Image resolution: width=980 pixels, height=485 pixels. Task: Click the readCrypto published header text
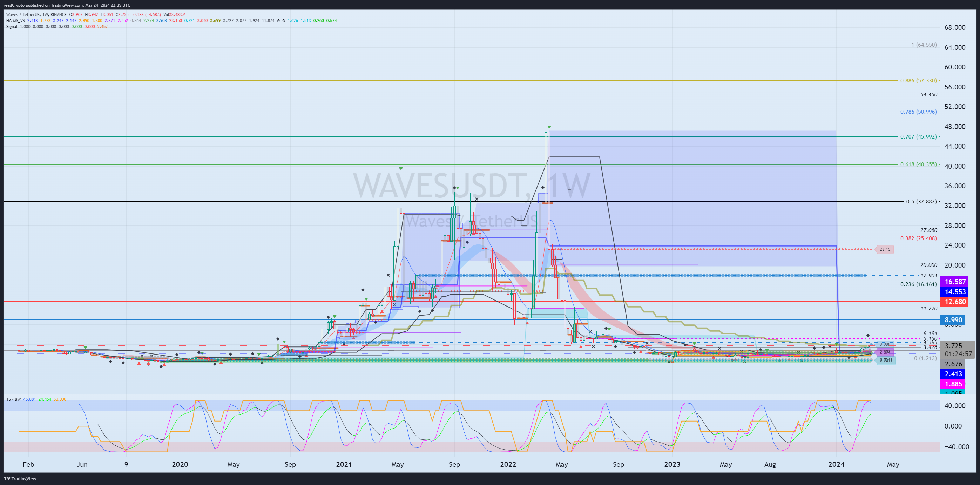pyautogui.click(x=67, y=5)
